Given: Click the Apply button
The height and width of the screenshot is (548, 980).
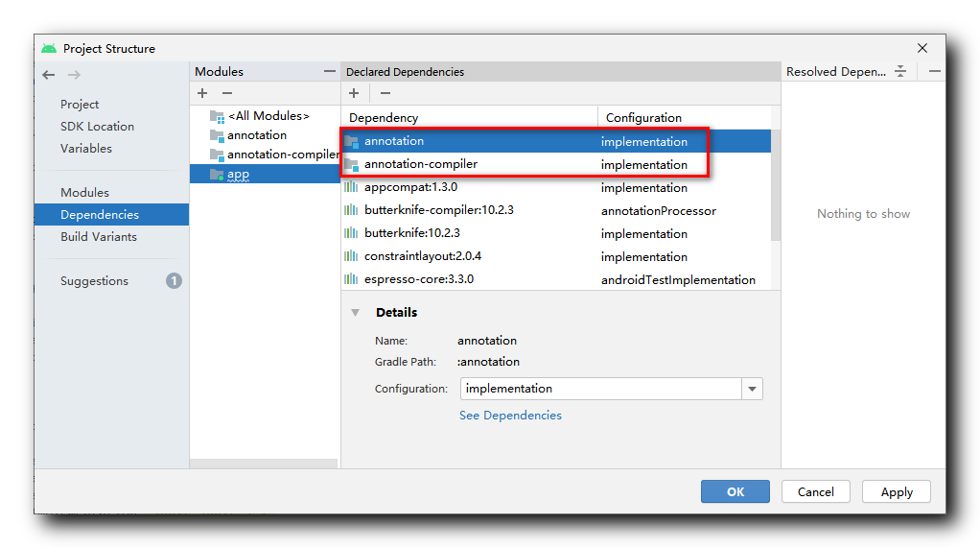Looking at the screenshot, I should [897, 491].
